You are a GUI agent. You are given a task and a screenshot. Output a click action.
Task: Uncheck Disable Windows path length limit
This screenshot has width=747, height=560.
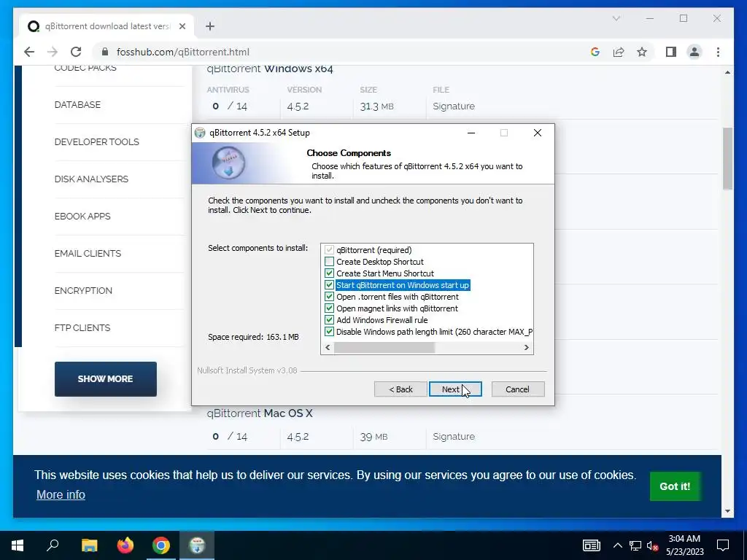point(329,332)
